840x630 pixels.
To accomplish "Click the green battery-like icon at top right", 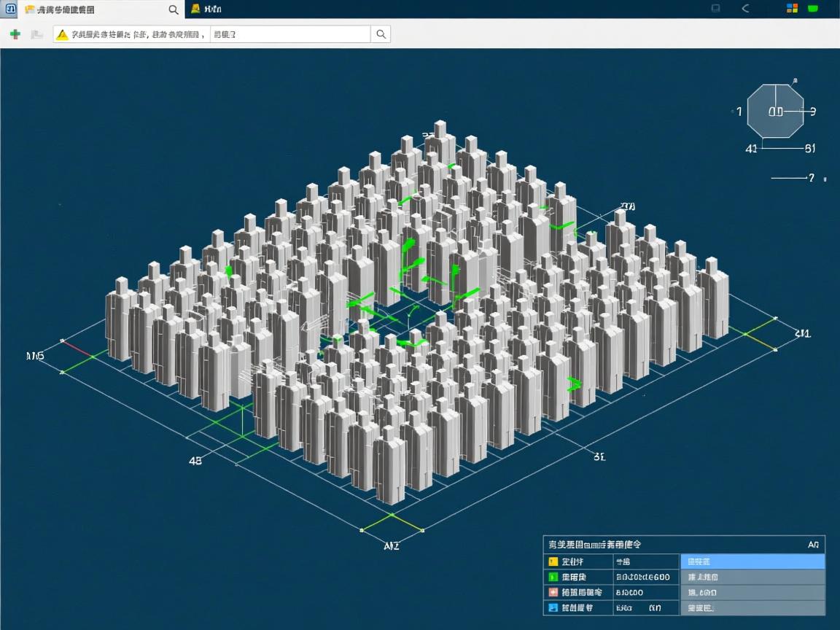I will coord(812,9).
